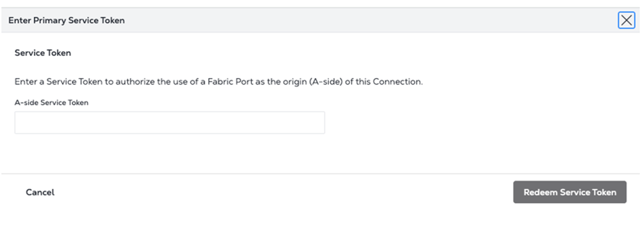The height and width of the screenshot is (237, 644).
Task: Dismiss the service token dialog with X
Action: coord(626,20)
